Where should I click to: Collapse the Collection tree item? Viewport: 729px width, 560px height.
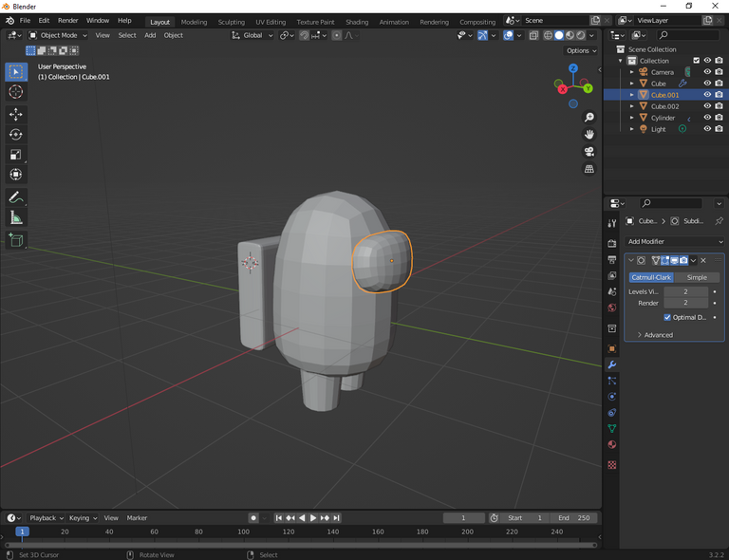point(620,61)
